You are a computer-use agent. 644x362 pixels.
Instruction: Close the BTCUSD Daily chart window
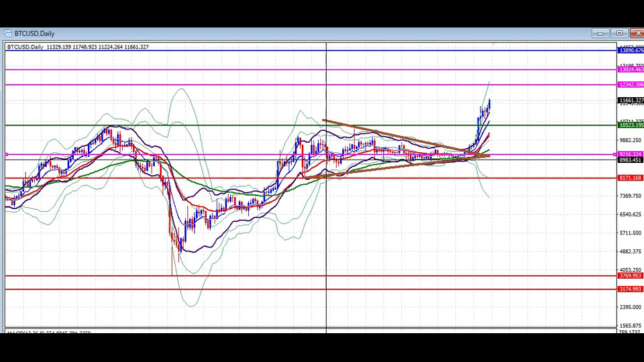tap(636, 34)
